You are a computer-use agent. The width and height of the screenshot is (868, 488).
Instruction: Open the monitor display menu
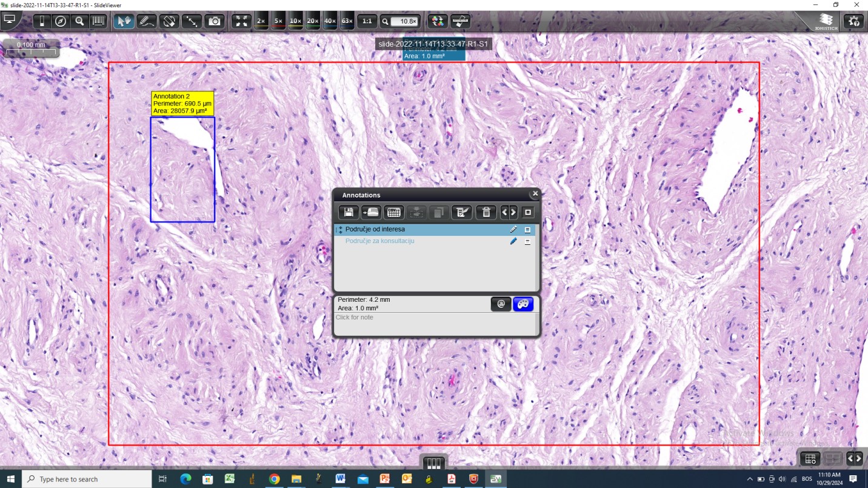pyautogui.click(x=10, y=20)
